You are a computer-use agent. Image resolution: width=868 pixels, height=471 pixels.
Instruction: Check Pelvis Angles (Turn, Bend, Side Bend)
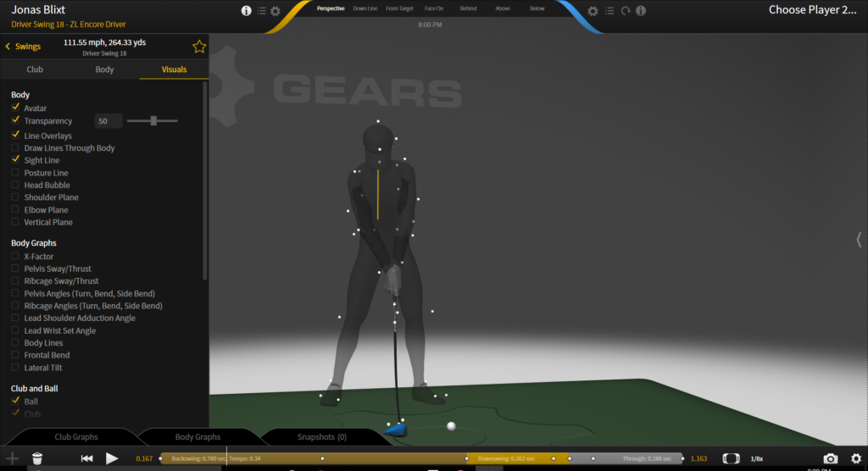(15, 293)
